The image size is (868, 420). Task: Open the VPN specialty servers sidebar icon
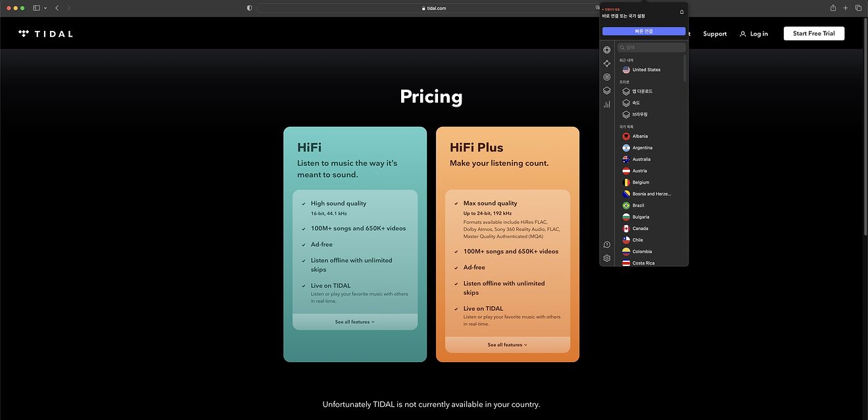(x=607, y=63)
